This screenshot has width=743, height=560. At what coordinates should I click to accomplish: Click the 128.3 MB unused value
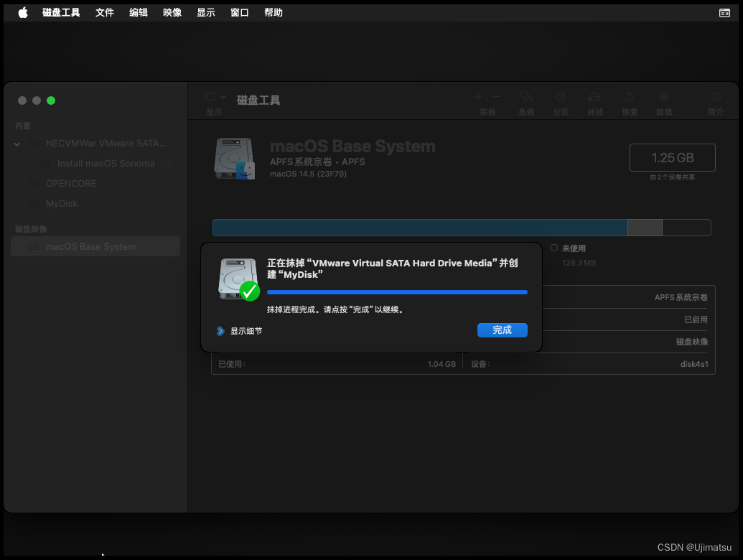point(579,263)
